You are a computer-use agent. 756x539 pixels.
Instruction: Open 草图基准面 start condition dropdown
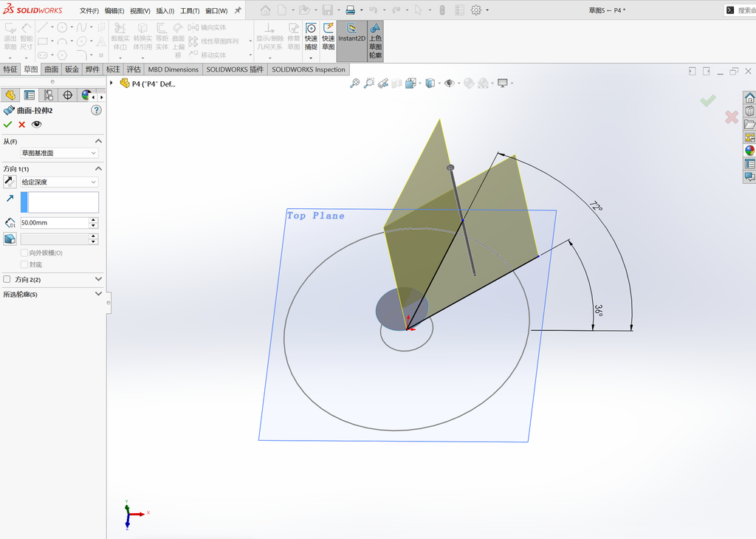point(59,153)
